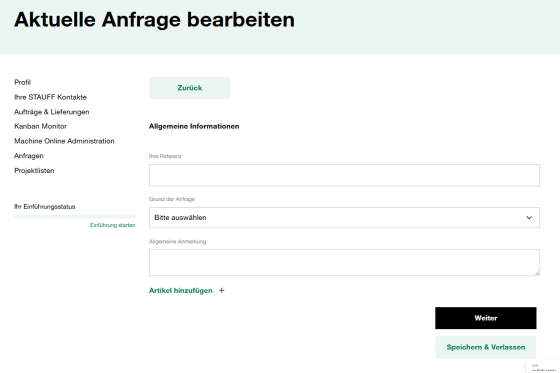The width and height of the screenshot is (560, 373).
Task: Open the Grund der Anfrage dropdown
Action: point(344,218)
